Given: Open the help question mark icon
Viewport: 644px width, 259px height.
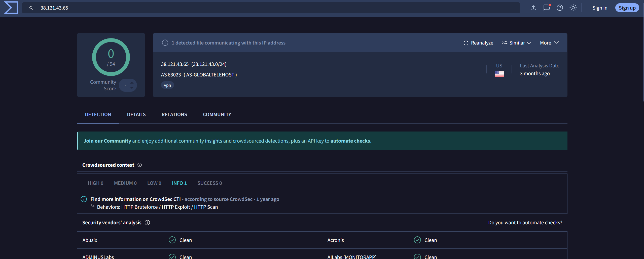Looking at the screenshot, I should [560, 8].
